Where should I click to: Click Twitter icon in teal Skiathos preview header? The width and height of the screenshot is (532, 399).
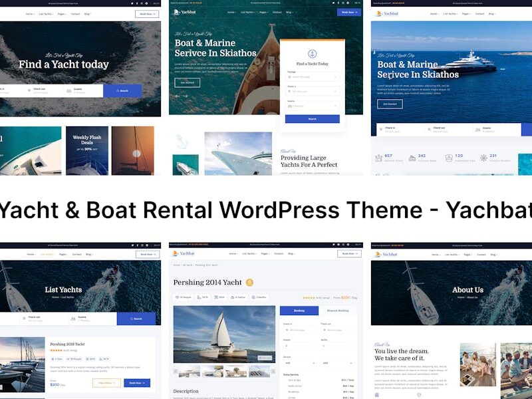(x=333, y=3)
